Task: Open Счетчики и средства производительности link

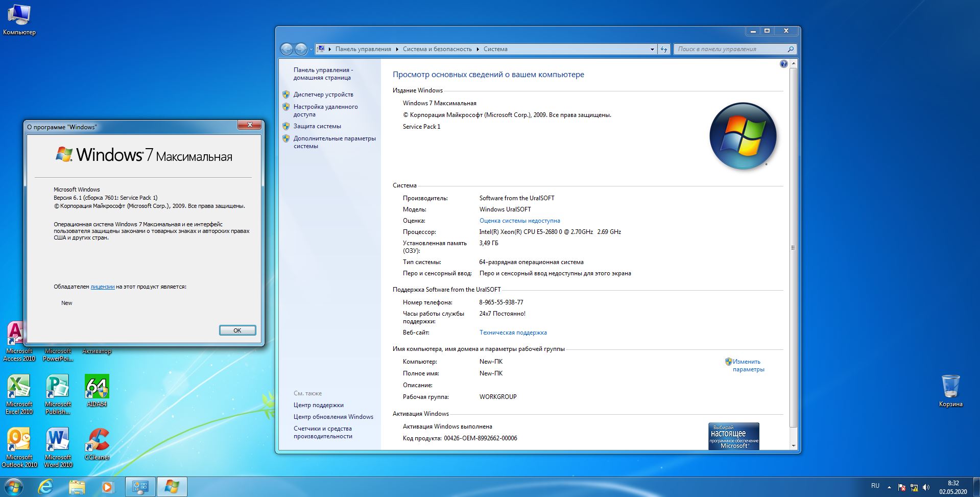Action: [x=323, y=432]
